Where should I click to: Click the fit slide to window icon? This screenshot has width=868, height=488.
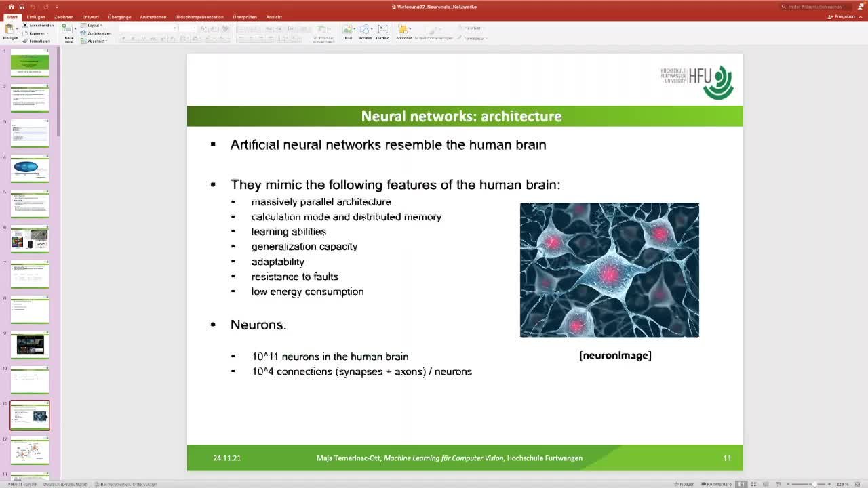[857, 484]
